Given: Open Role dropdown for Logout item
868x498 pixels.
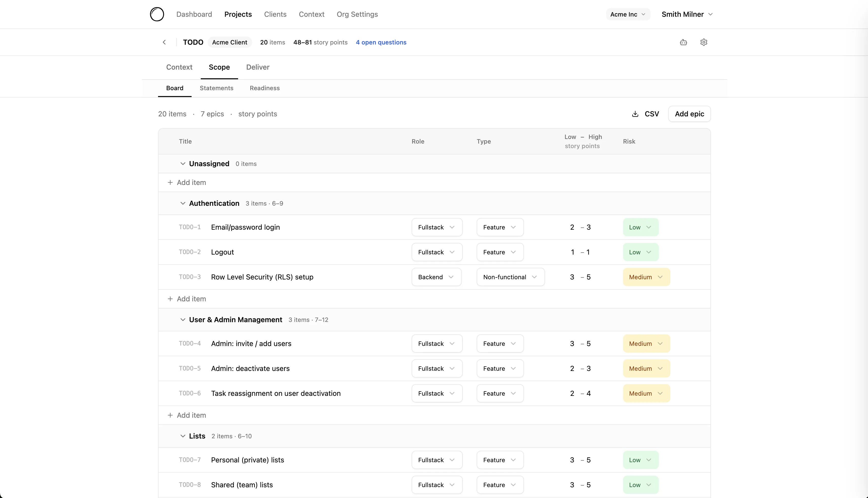Looking at the screenshot, I should 437,252.
